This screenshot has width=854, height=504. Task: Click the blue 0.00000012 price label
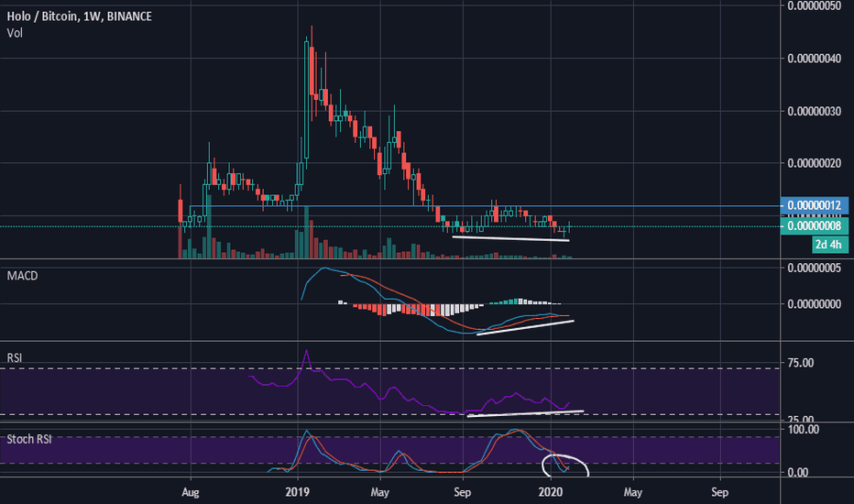[x=815, y=205]
